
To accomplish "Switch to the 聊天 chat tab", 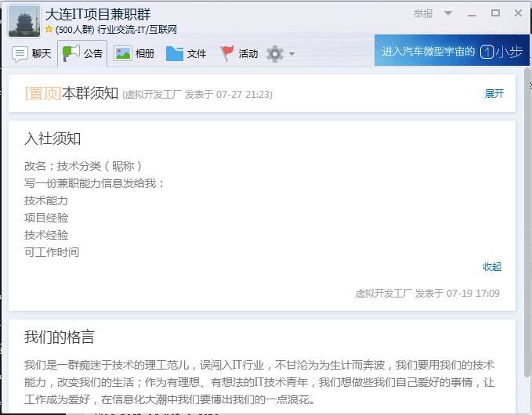I will pyautogui.click(x=31, y=53).
